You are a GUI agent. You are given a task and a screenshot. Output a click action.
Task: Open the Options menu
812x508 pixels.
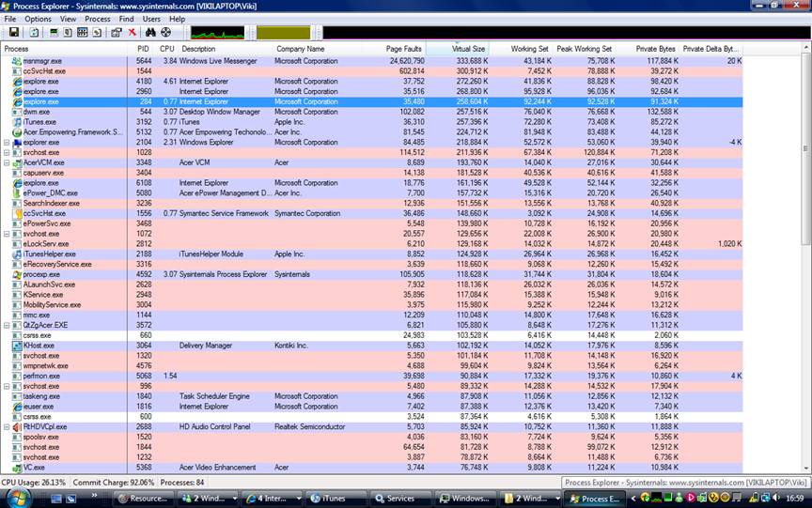(38, 19)
